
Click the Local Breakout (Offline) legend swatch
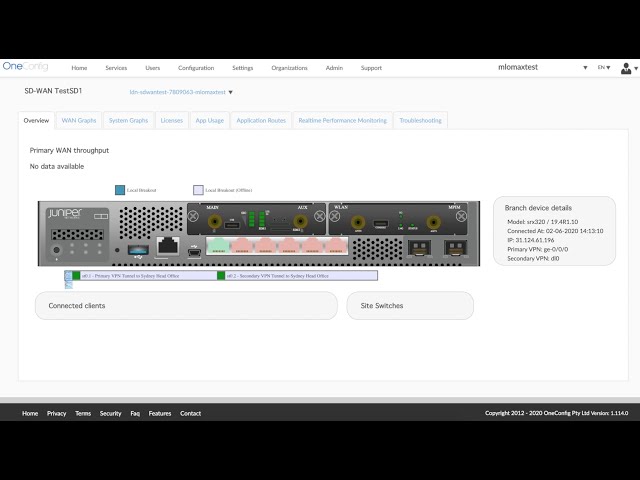198,190
